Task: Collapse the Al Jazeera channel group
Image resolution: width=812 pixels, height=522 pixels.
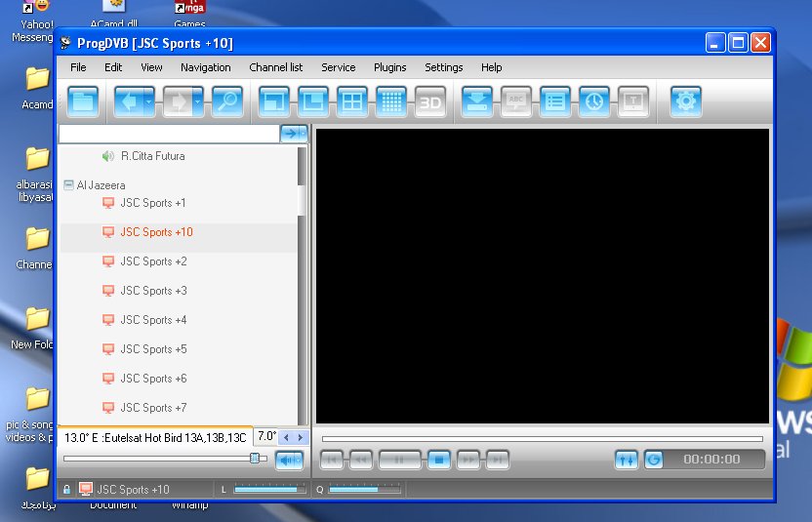Action: tap(68, 184)
